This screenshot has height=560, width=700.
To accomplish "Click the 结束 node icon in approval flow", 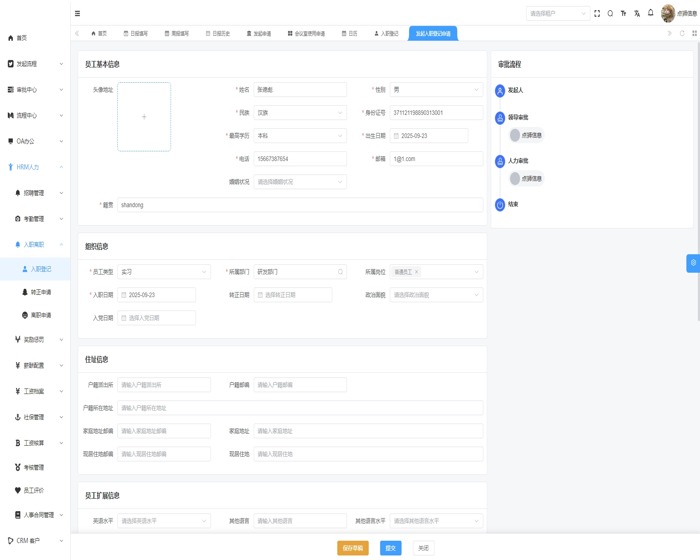I will (x=500, y=204).
